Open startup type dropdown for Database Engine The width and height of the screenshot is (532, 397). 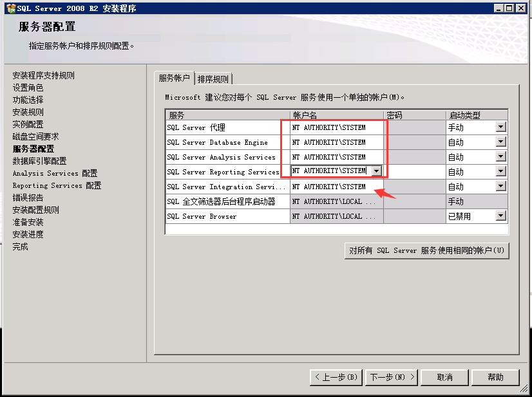[x=501, y=142]
